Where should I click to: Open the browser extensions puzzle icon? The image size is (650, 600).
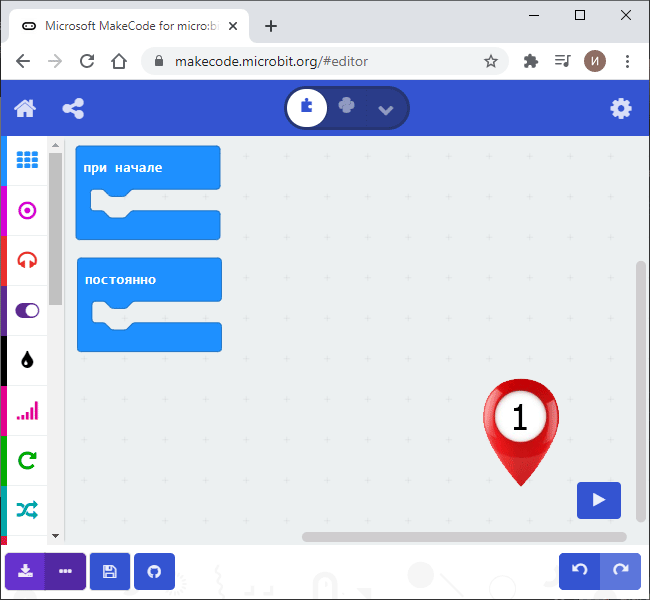coord(531,61)
